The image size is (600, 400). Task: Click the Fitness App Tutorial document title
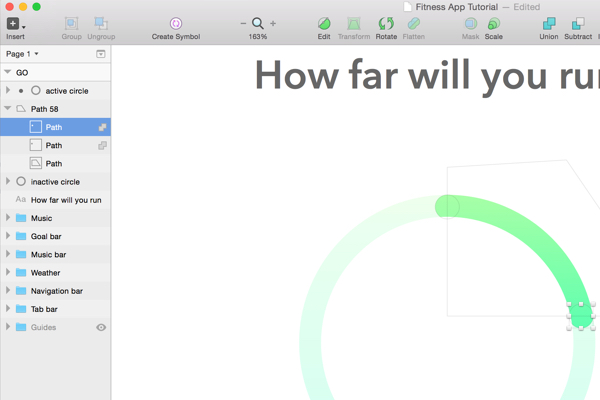457,7
